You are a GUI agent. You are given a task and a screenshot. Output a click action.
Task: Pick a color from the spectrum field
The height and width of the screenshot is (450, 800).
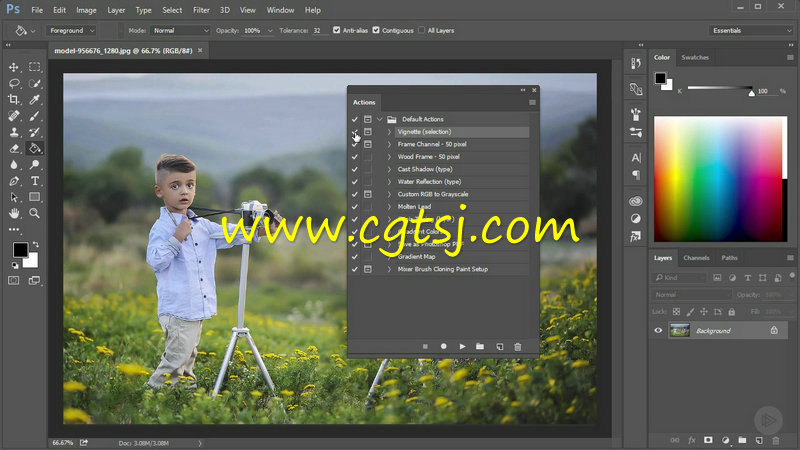click(x=720, y=179)
